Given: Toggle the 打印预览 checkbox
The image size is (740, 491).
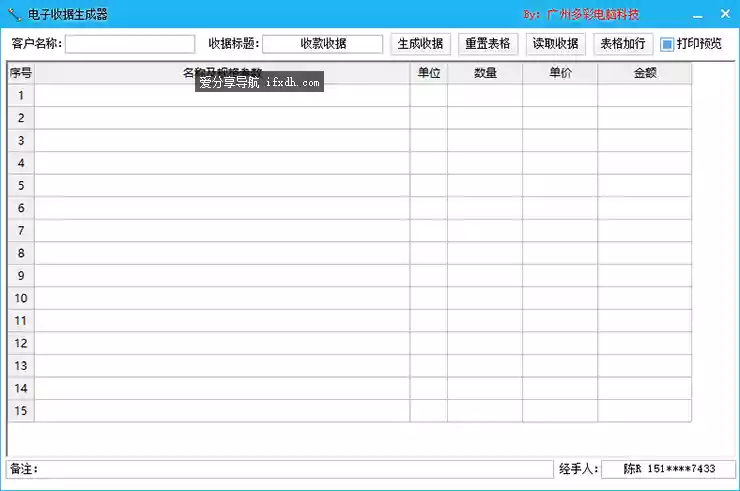Looking at the screenshot, I should click(x=667, y=44).
